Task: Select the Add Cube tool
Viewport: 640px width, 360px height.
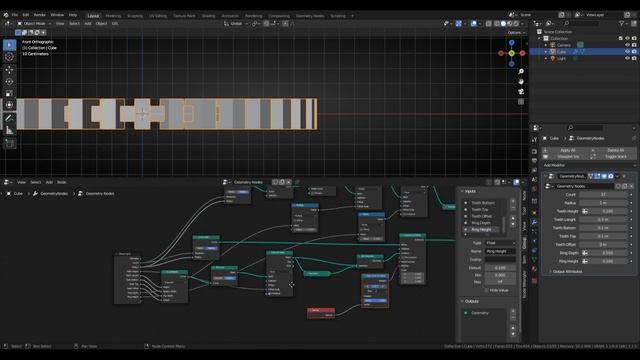Action: pyautogui.click(x=9, y=143)
